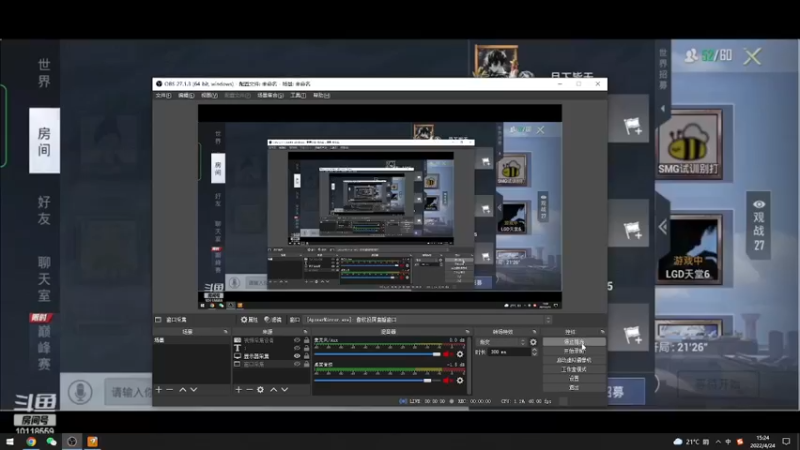Image resolution: width=800 pixels, height=450 pixels.
Task: Open transition properties gear
Action: tap(533, 342)
